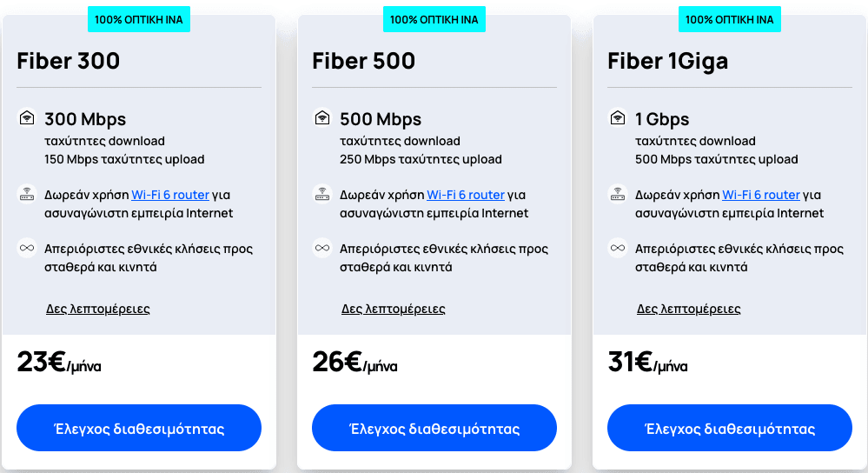Open Wi-Fi 6 router link in Fiber 500
This screenshot has height=473, width=868.
(x=466, y=195)
